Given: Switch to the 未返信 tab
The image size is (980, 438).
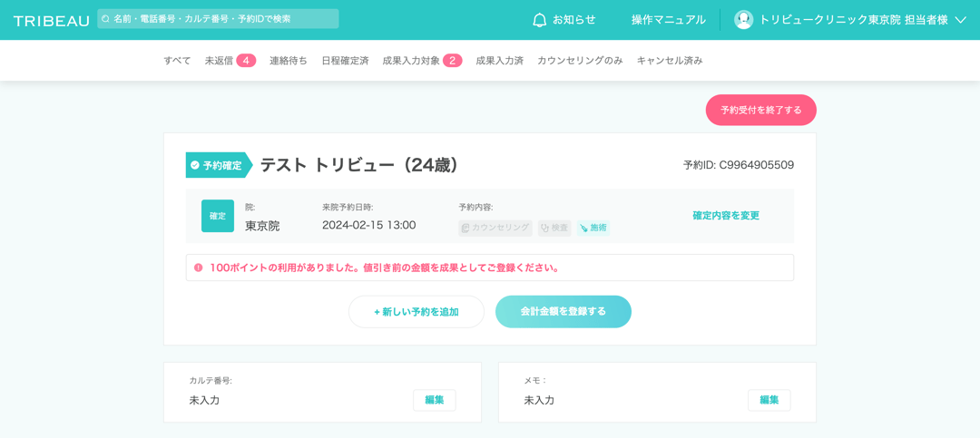Looking at the screenshot, I should click(x=230, y=61).
